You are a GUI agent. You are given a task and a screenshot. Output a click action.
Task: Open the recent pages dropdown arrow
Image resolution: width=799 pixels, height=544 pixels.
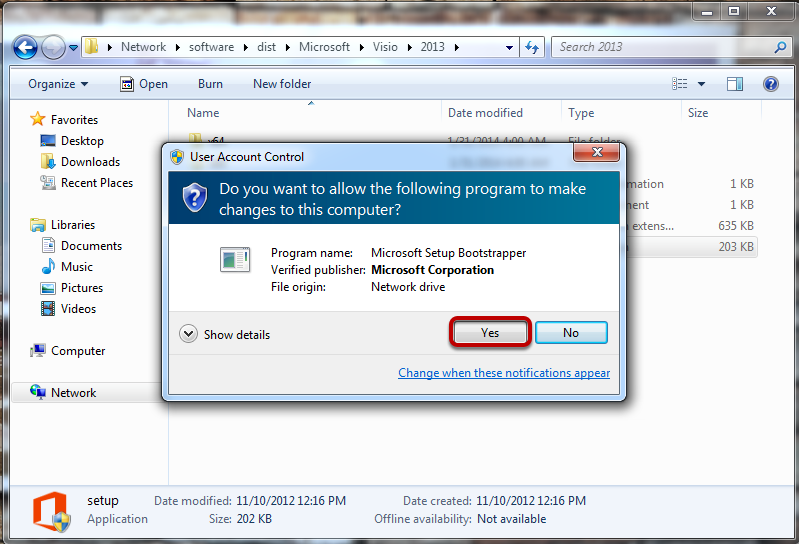(73, 48)
